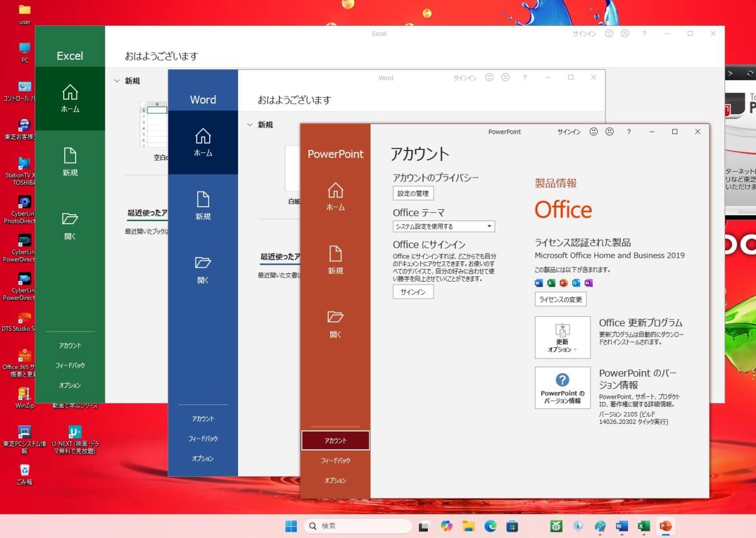Open Microsoft Edge from the taskbar
The width and height of the screenshot is (756, 538).
pyautogui.click(x=490, y=526)
